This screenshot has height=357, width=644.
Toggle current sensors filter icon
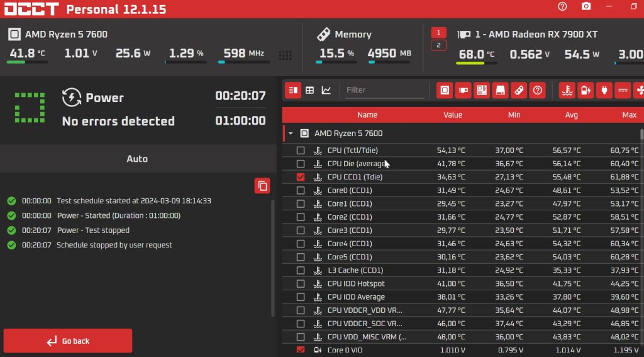tap(623, 90)
